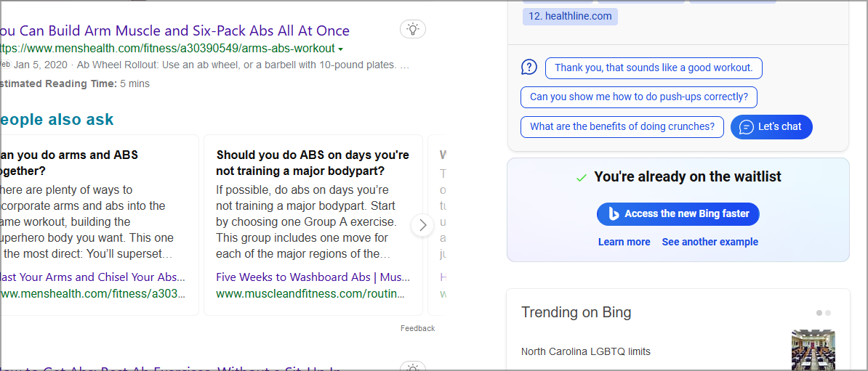Choose 'Thank you, that sounds like a good workout'
This screenshot has height=371, width=868.
point(654,68)
